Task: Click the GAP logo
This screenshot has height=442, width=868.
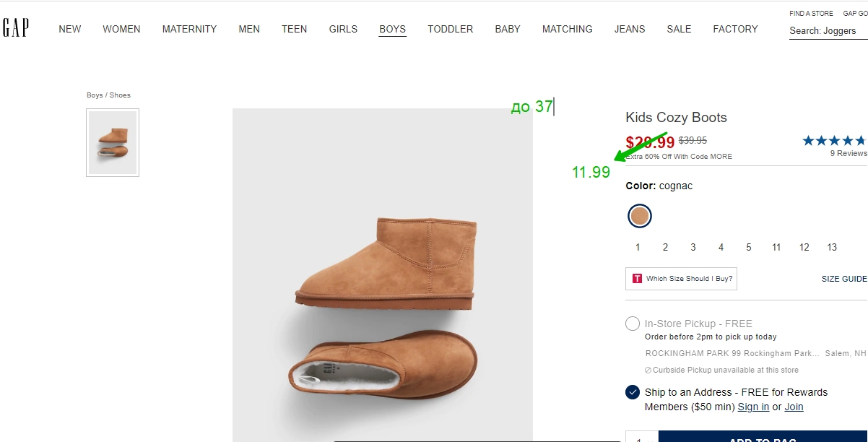Action: 15,28
